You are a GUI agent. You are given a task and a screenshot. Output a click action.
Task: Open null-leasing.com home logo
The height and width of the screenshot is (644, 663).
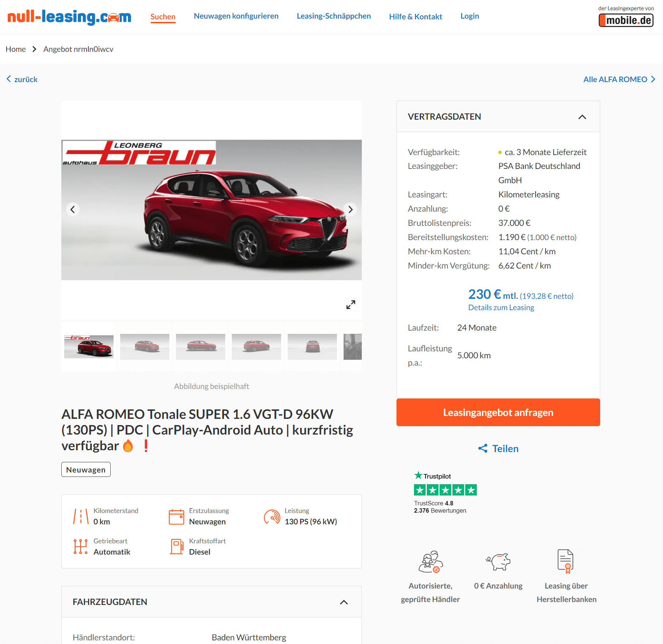click(69, 17)
